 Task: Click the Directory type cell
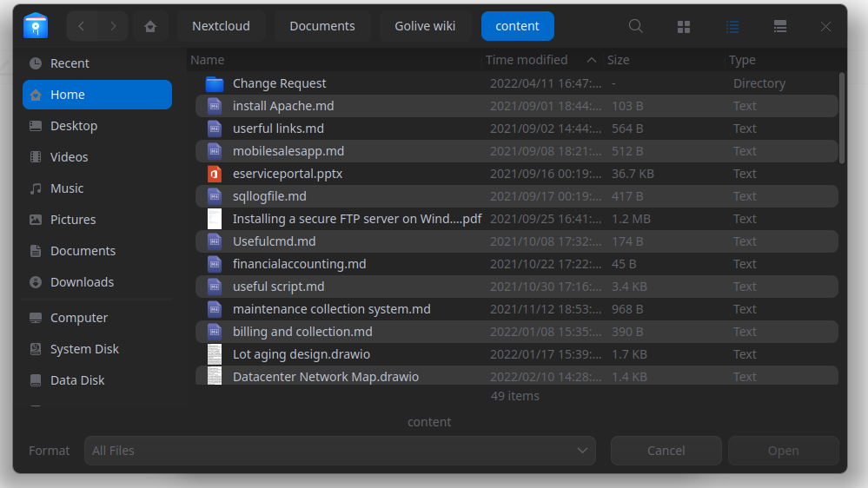click(x=759, y=83)
